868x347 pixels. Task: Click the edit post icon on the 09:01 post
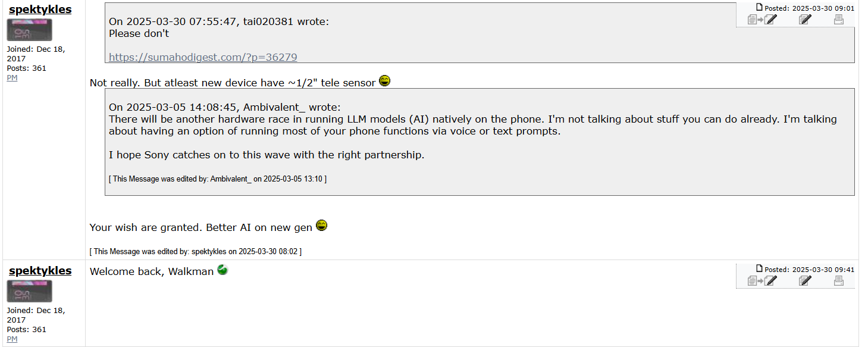click(x=805, y=20)
